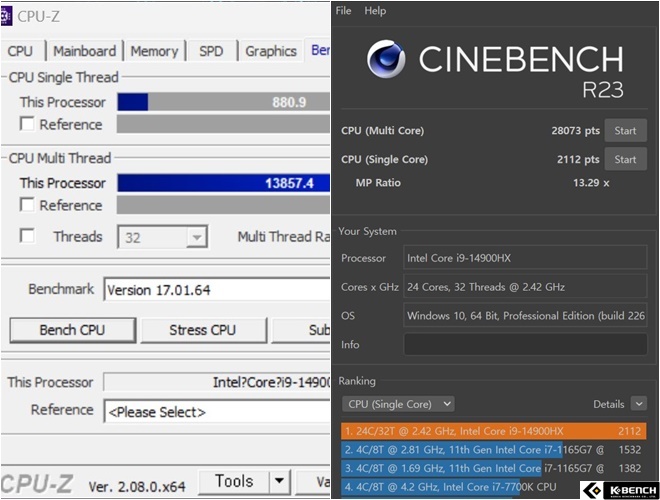The image size is (660, 500).
Task: Click the 2112 pts single core score
Action: pyautogui.click(x=578, y=160)
